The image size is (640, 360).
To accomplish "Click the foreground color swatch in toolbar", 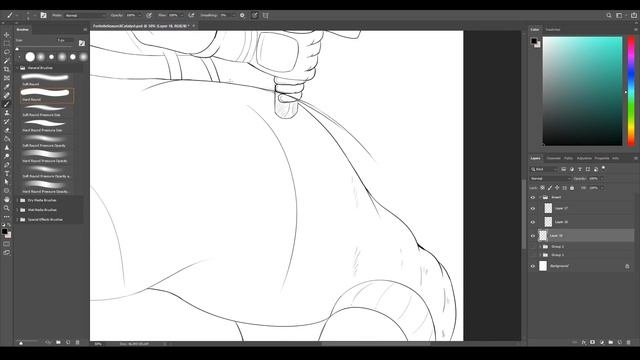I will (4, 231).
